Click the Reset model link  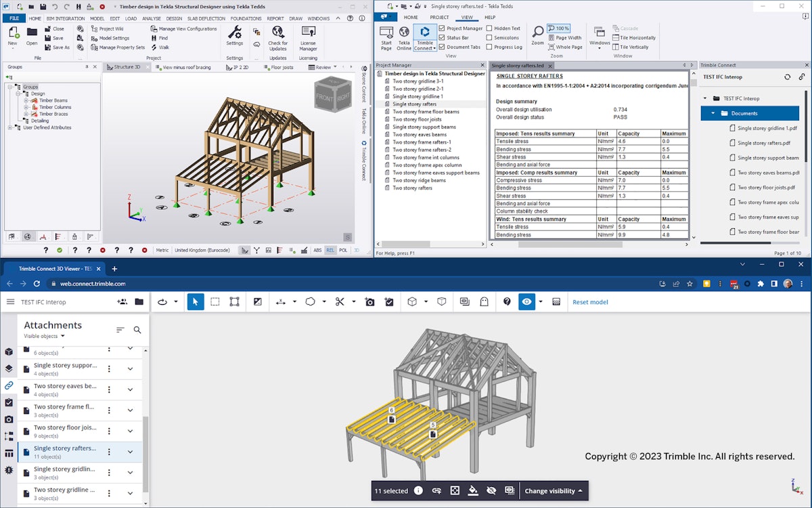tap(589, 301)
